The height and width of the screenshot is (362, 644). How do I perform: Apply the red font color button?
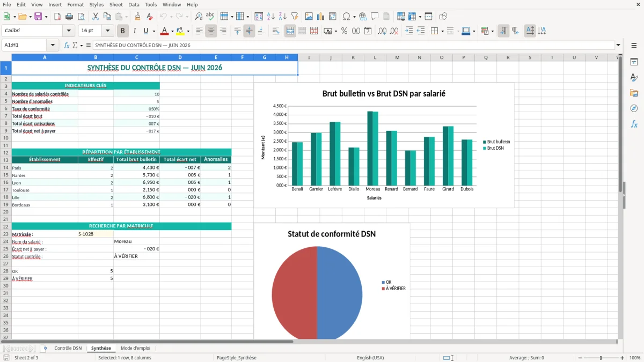coord(165,31)
